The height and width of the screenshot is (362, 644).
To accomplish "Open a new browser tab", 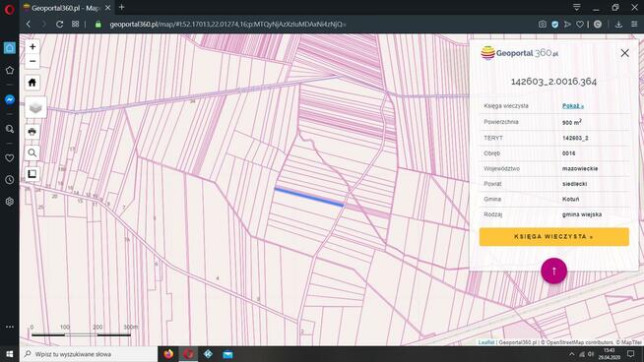I will [121, 8].
